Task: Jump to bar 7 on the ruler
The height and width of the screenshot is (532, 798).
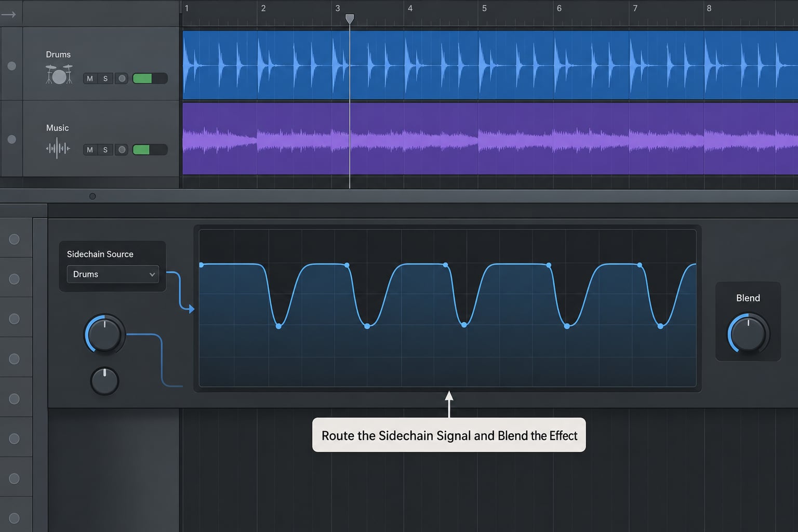Action: click(x=635, y=8)
